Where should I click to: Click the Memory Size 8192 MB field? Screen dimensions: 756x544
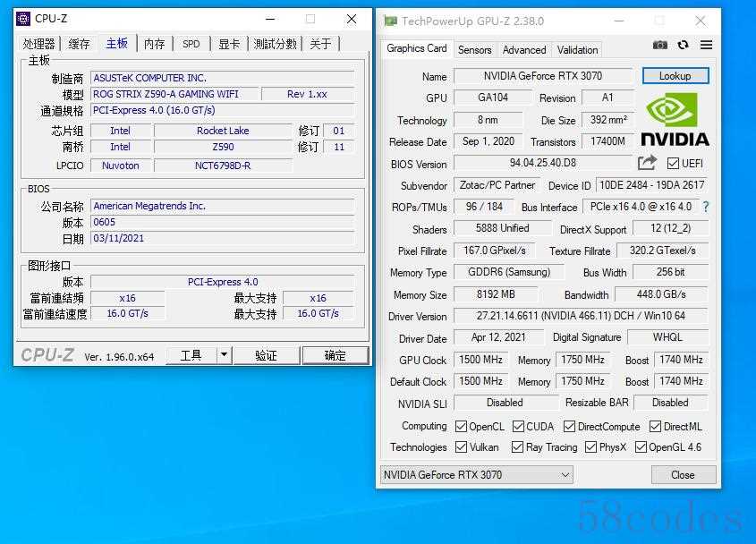coord(496,294)
